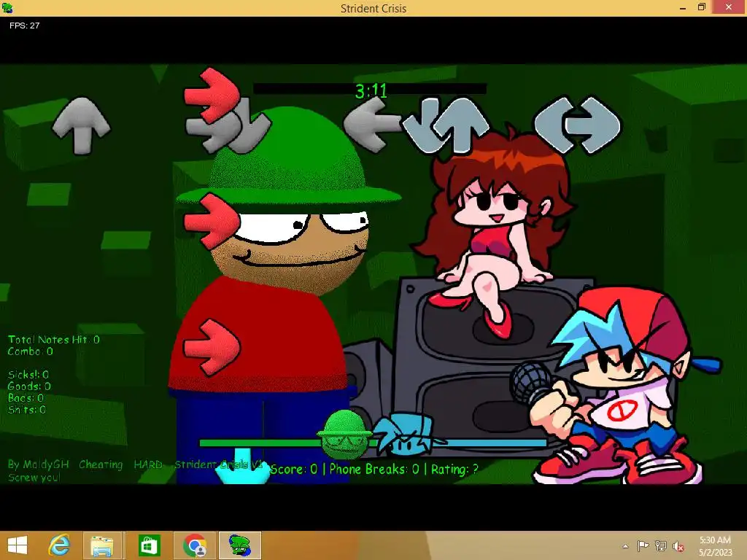Click the 'Bads: 0' counter
The height and width of the screenshot is (560, 747).
click(x=26, y=397)
